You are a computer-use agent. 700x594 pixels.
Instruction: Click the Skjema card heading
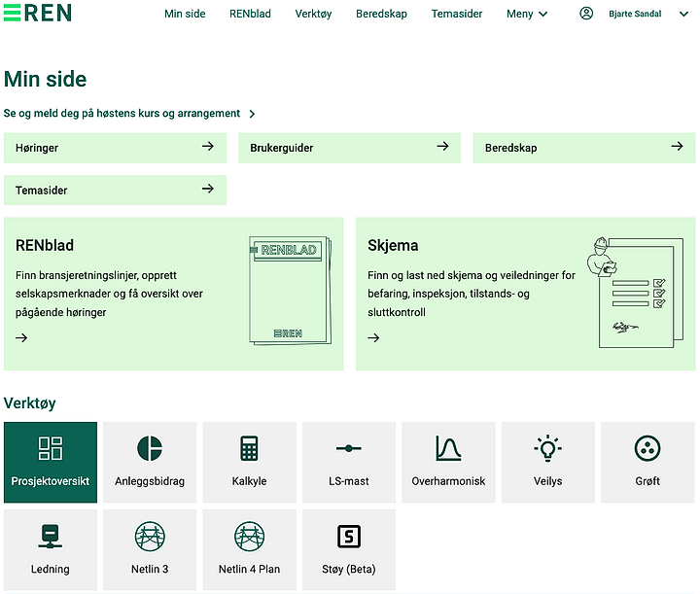(393, 245)
